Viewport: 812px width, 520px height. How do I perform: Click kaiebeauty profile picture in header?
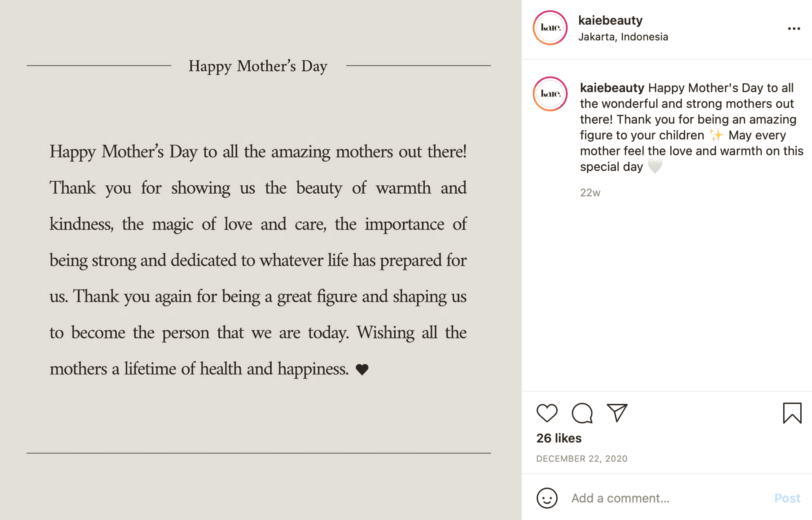(x=550, y=28)
